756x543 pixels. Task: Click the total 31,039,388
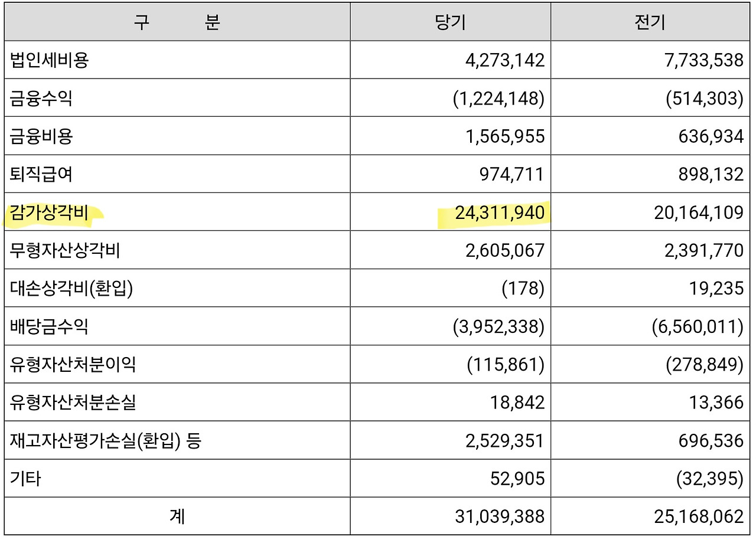tap(499, 517)
